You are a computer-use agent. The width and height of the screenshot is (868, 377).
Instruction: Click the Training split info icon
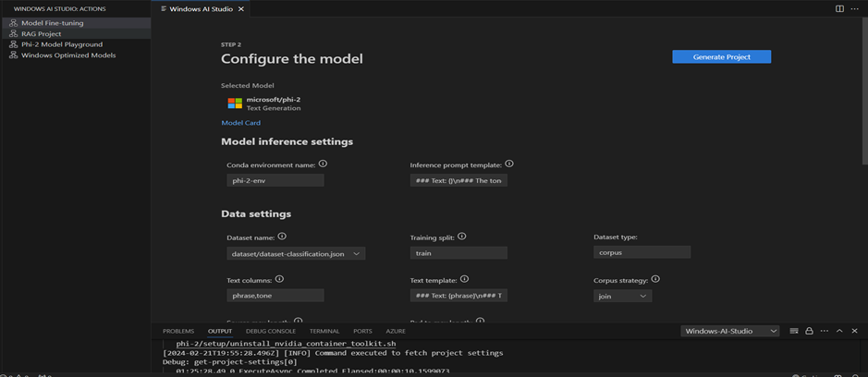tap(462, 237)
